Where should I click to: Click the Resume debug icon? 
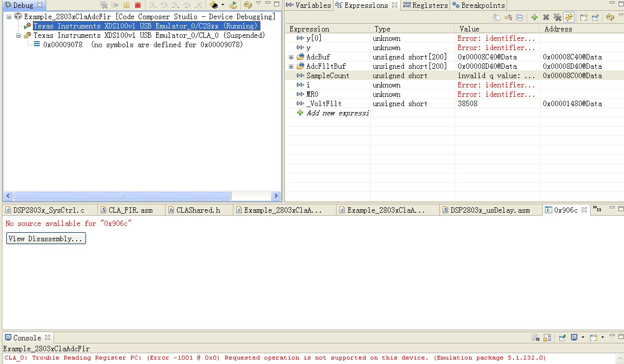point(115,5)
